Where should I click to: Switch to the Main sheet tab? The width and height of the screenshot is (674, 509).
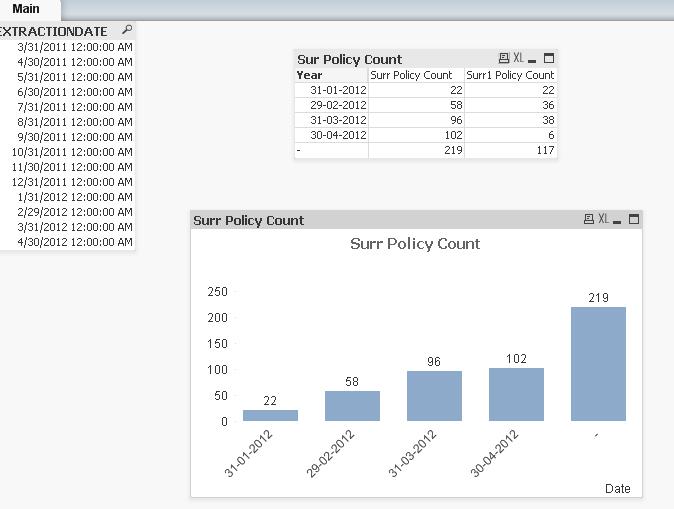coord(26,9)
